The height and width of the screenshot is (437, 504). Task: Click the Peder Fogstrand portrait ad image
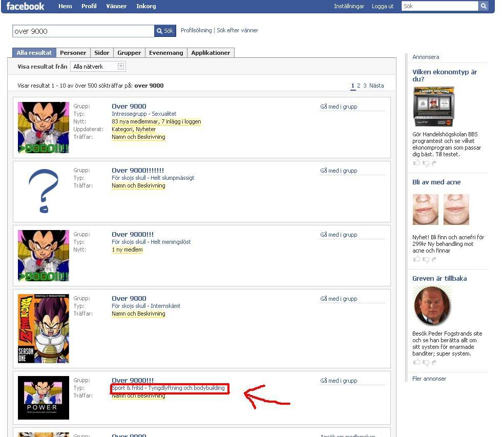click(432, 305)
